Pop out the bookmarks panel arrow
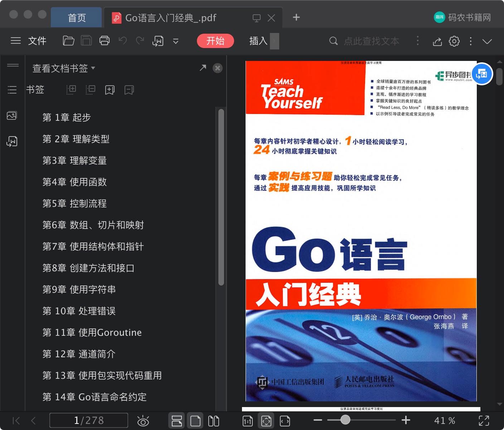The image size is (504, 430). [203, 68]
